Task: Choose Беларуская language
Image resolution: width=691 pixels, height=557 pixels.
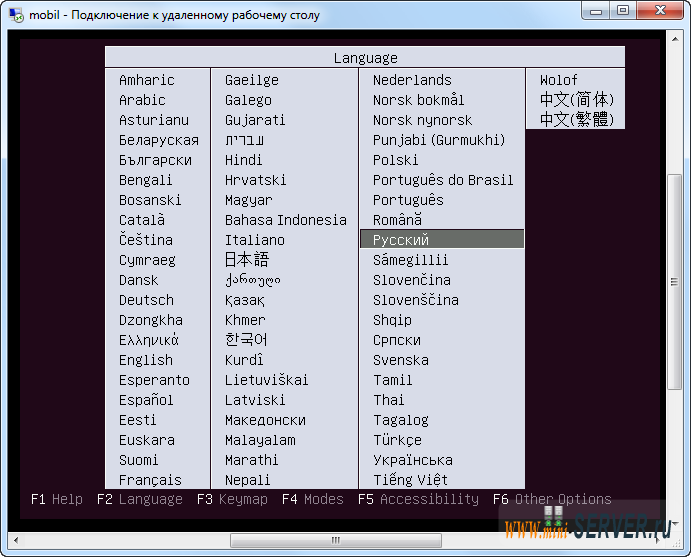Action: [159, 140]
